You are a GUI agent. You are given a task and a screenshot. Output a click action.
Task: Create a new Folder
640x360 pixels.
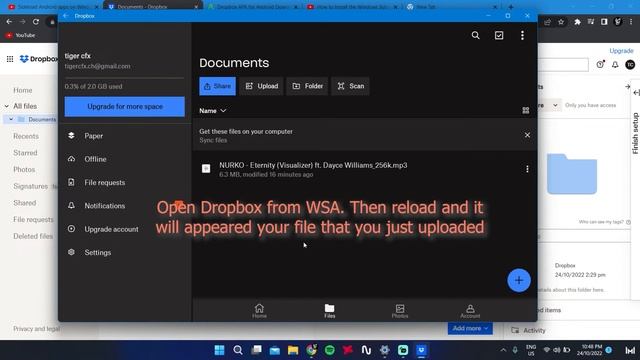pyautogui.click(x=307, y=86)
